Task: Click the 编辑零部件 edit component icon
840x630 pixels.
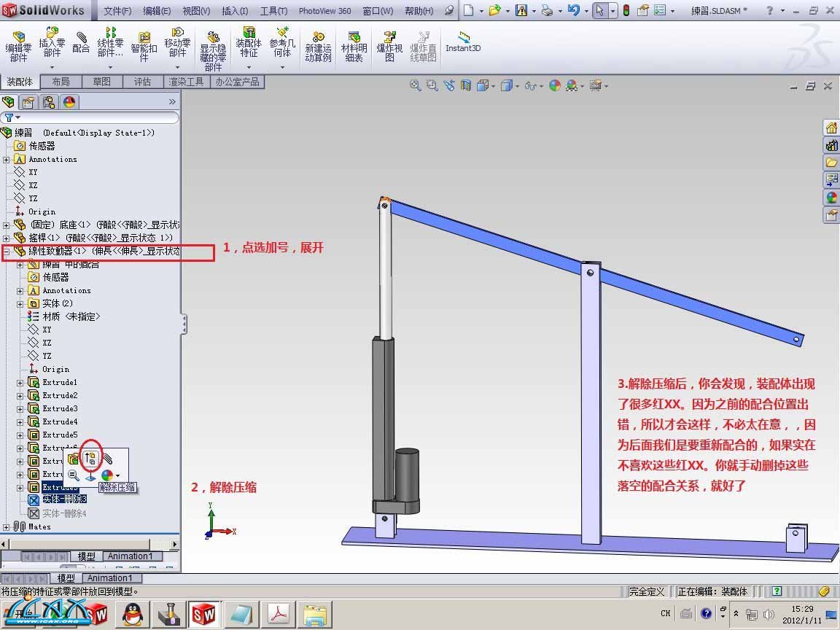Action: 18,46
